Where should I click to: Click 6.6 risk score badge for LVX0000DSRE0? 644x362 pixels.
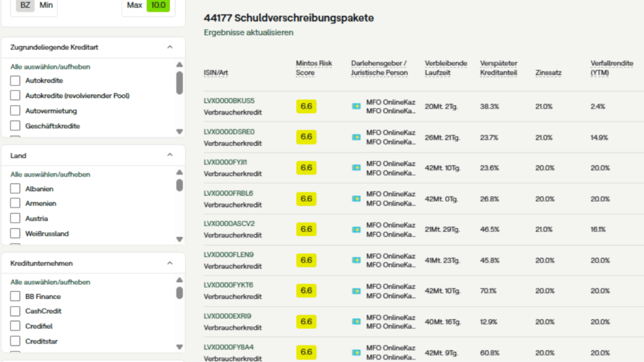(306, 137)
